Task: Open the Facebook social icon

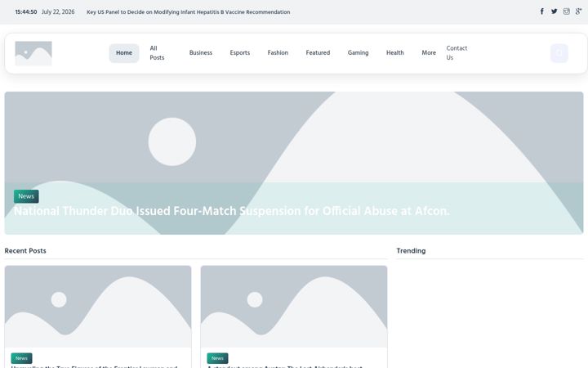Action: pos(542,11)
